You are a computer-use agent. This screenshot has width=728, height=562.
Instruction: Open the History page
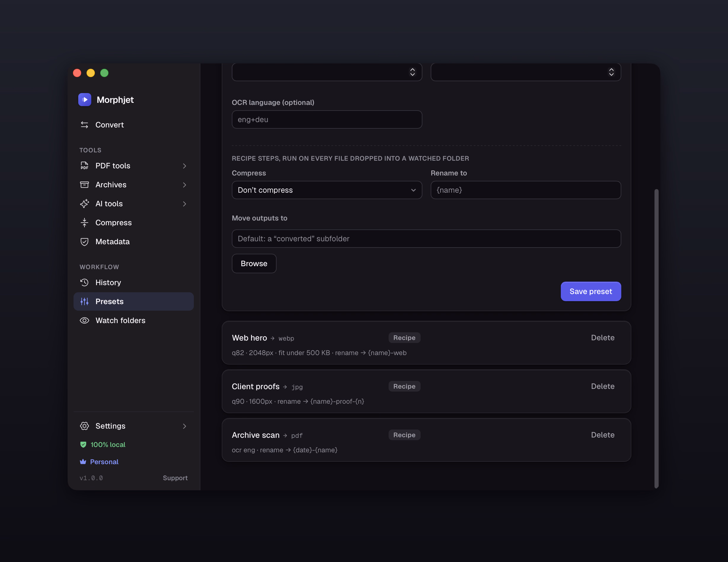(x=133, y=283)
